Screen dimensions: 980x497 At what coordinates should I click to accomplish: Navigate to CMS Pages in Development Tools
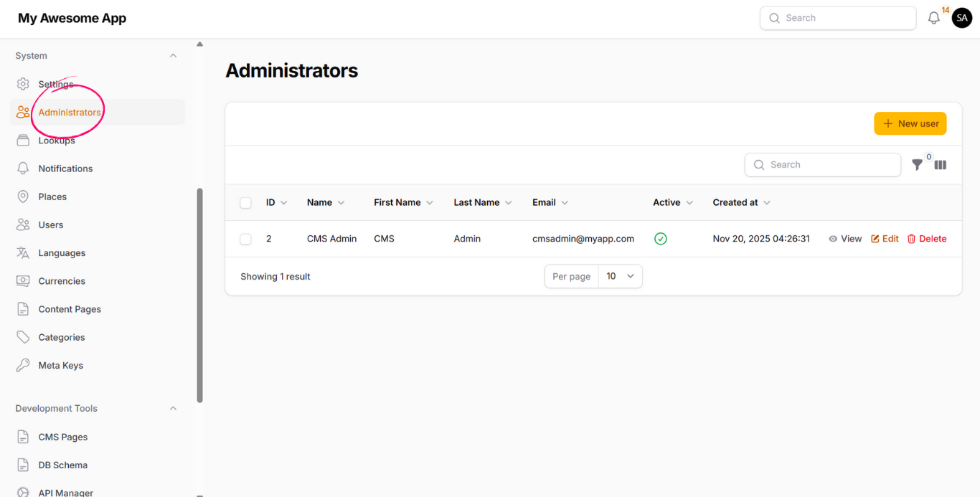tap(63, 436)
